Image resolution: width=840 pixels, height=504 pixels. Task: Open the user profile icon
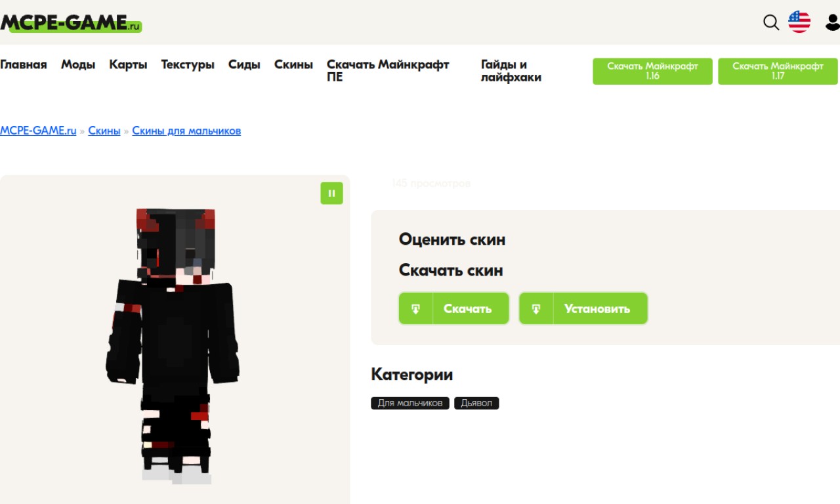click(x=832, y=22)
